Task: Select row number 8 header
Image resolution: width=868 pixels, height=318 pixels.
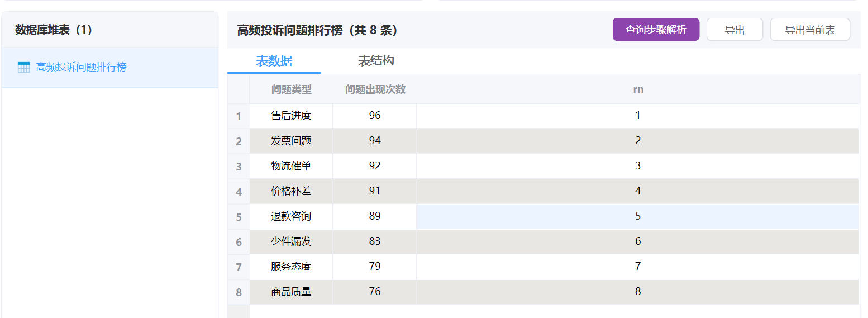Action: coord(239,292)
